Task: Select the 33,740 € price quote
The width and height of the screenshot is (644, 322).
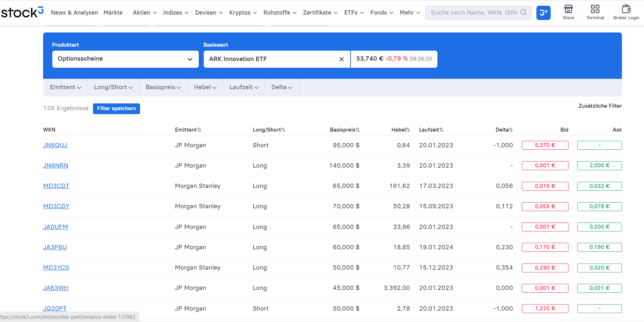Action: 370,59
